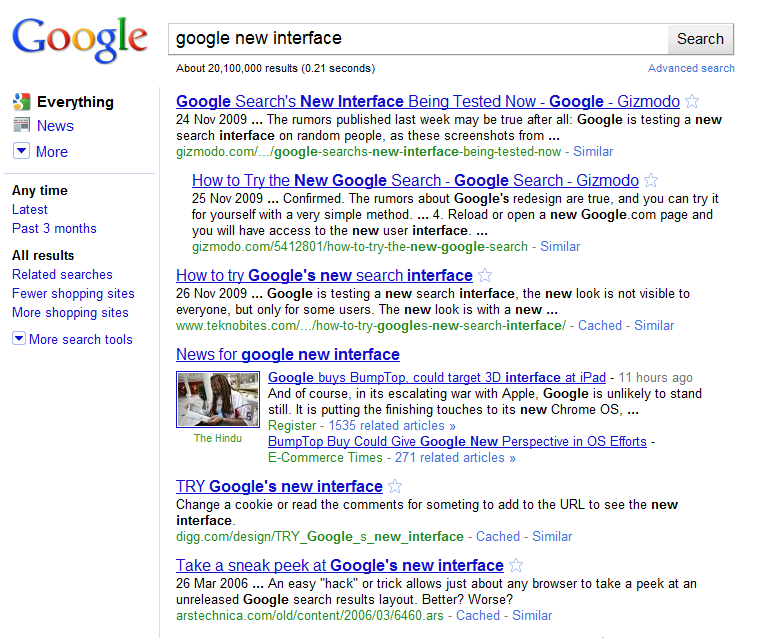Screen dimensions: 769x638
Task: Click the News newspaper icon
Action: pyautogui.click(x=22, y=125)
